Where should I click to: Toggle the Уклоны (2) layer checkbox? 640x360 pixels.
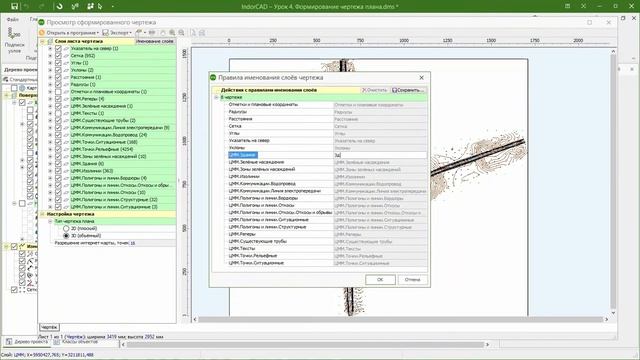(x=58, y=70)
